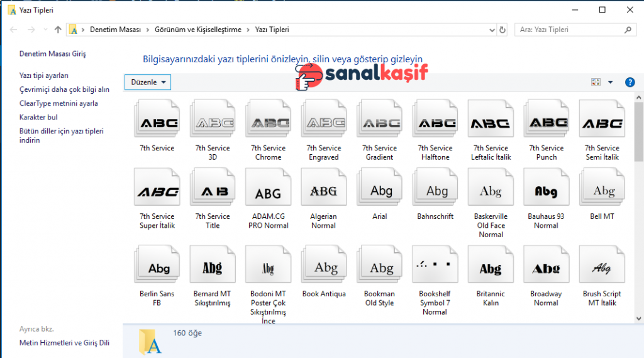Viewport: 644px width, 358px height.
Task: Select the 7th Service 3D font icon
Action: click(213, 123)
